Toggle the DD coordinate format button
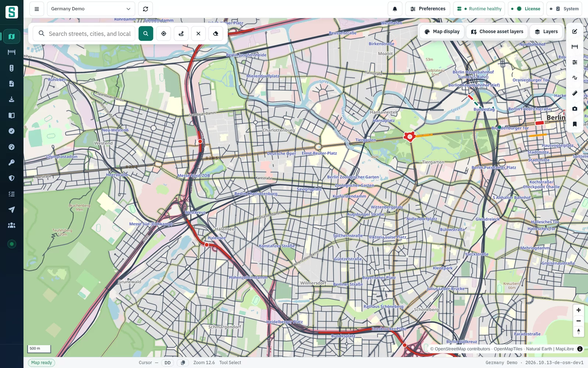This screenshot has width=588, height=368. point(168,363)
